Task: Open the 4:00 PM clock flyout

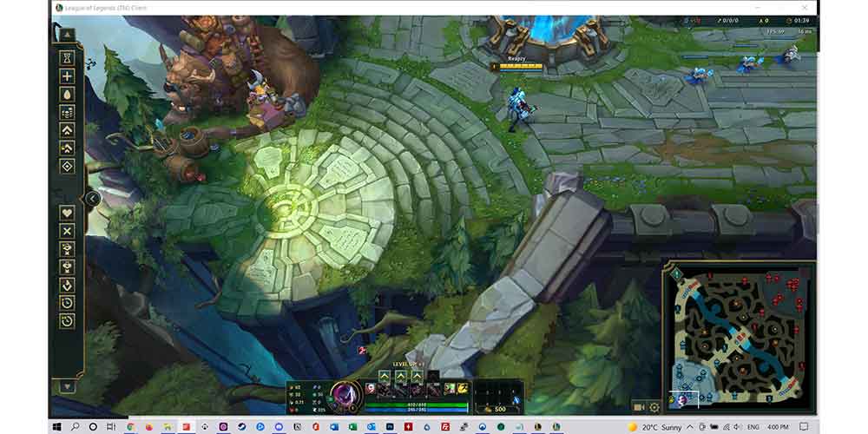Action: [x=778, y=427]
